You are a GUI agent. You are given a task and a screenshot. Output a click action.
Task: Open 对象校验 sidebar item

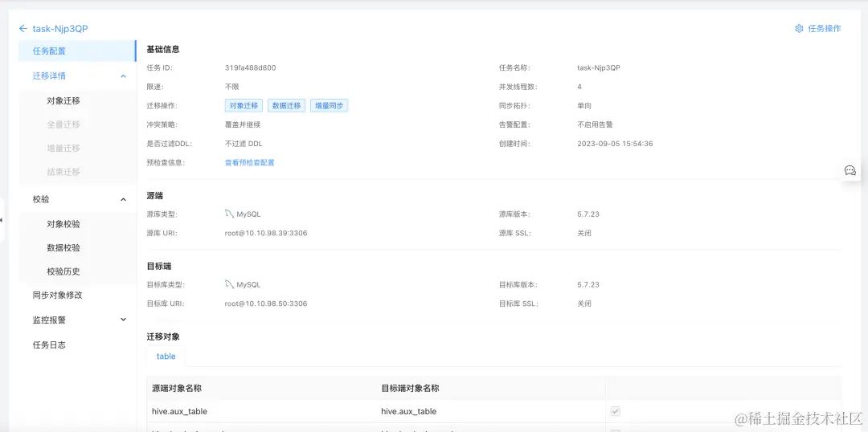(63, 224)
